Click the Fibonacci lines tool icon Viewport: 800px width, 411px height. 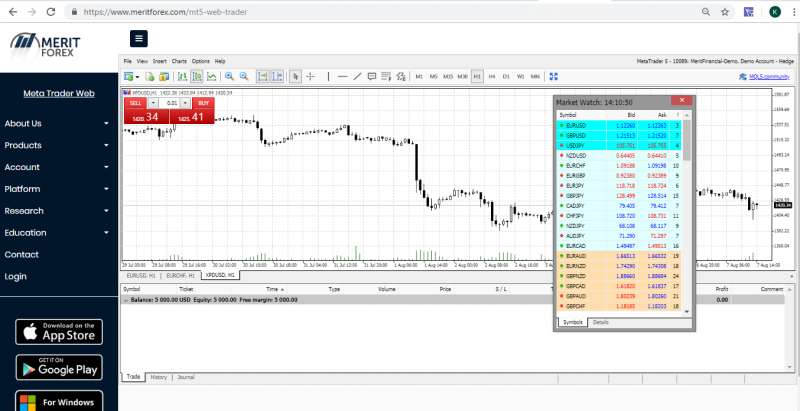click(386, 76)
